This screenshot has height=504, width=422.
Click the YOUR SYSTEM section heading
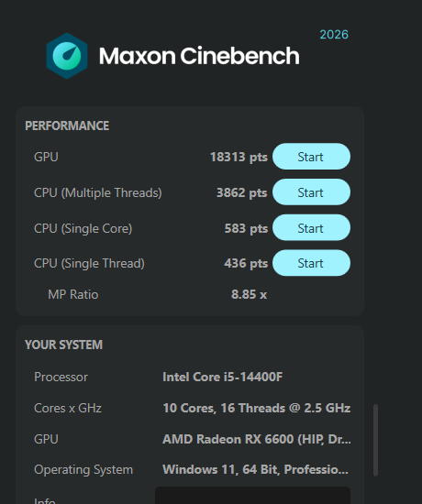[x=63, y=345]
